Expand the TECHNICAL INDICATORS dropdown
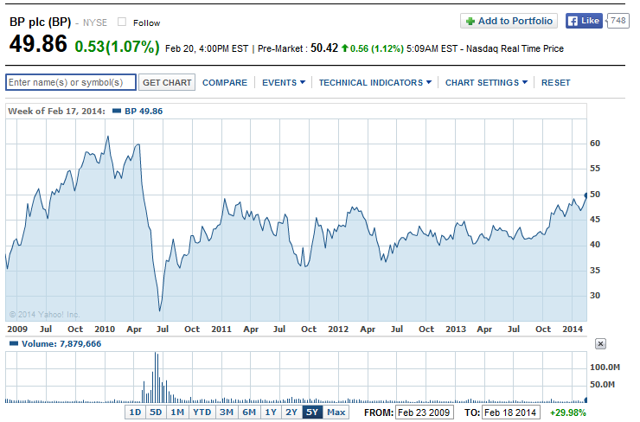 375,82
